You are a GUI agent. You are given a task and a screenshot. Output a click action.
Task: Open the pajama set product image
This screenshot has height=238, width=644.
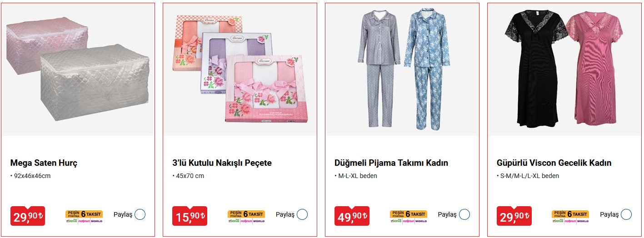coord(402,69)
